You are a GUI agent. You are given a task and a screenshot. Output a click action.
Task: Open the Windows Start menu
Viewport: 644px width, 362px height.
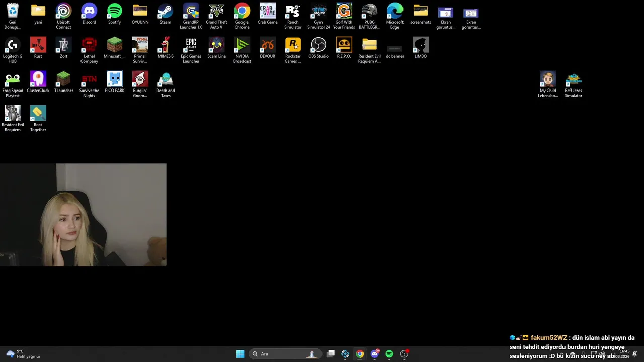[240, 354]
